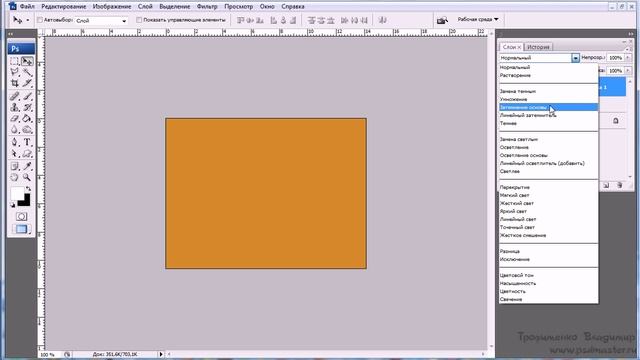This screenshot has width=640, height=360.
Task: Enable Показать управляющие элементы checkbox
Action: [x=139, y=20]
